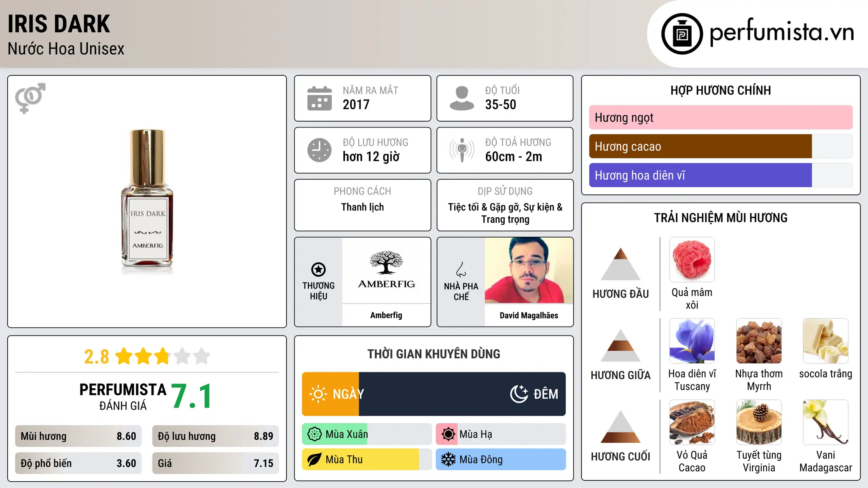This screenshot has height=488, width=868.
Task: Click the occasion text Tiệc tối & Gặp gỡ
Action: (x=484, y=207)
